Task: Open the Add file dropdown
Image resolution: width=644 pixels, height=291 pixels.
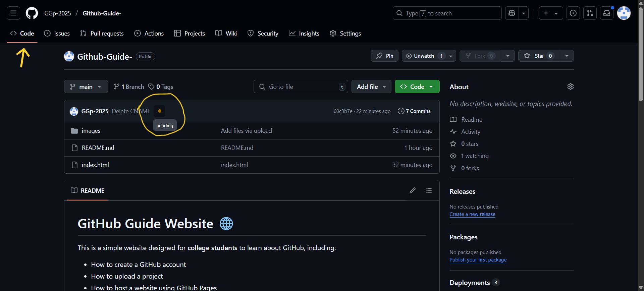Action: click(371, 86)
